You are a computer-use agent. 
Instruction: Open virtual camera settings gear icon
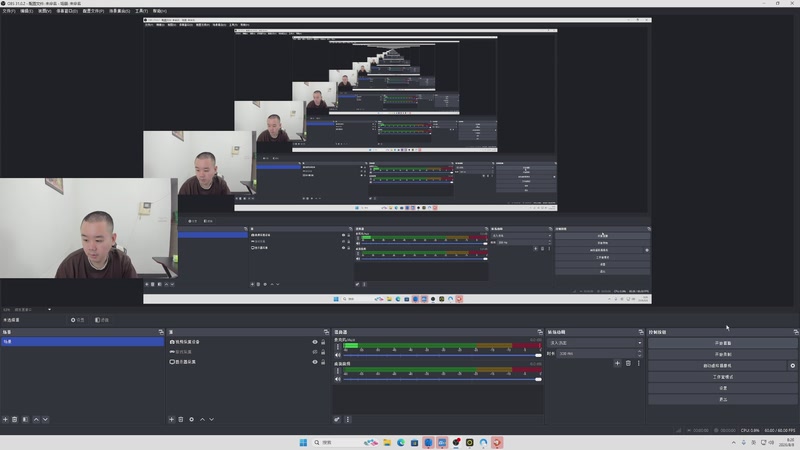point(792,366)
